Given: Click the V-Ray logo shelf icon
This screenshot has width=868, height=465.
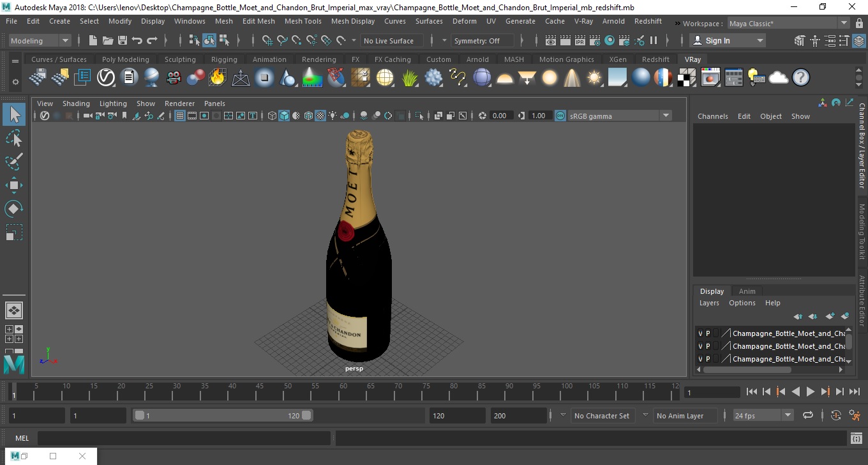Looking at the screenshot, I should click(105, 78).
